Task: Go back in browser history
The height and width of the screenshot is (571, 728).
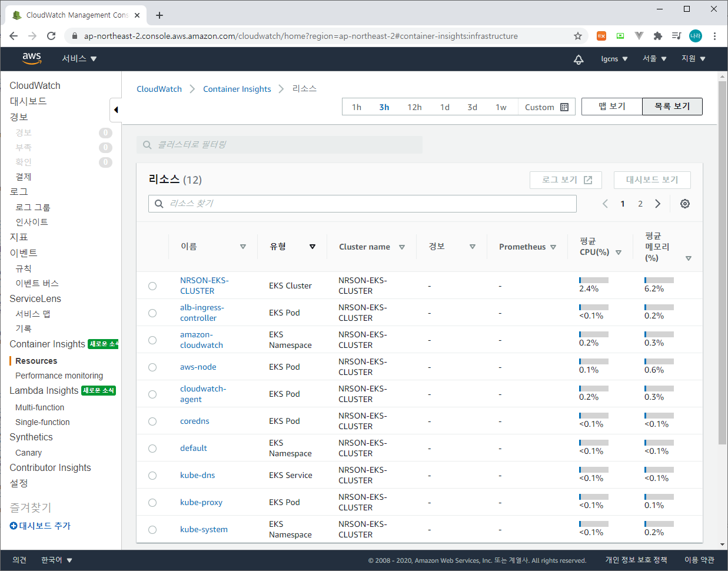Action: 14,36
